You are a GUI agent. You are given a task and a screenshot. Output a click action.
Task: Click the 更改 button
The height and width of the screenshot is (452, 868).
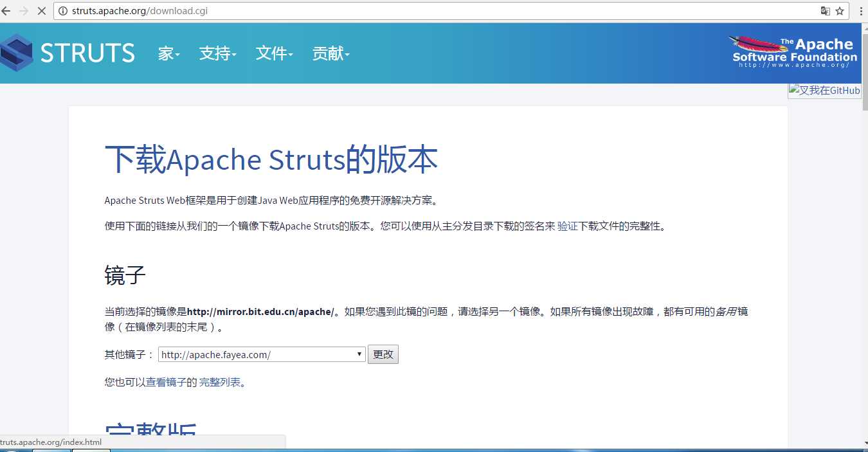click(x=383, y=354)
